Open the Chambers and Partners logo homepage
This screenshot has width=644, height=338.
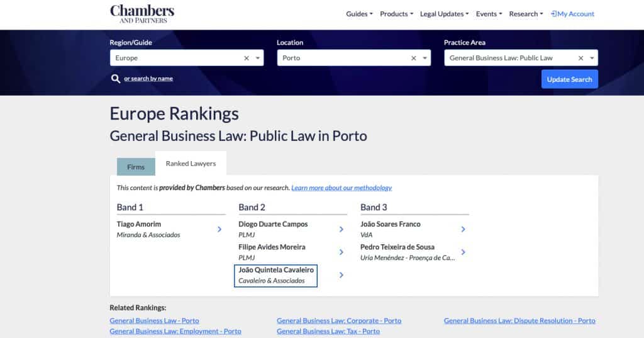click(142, 14)
